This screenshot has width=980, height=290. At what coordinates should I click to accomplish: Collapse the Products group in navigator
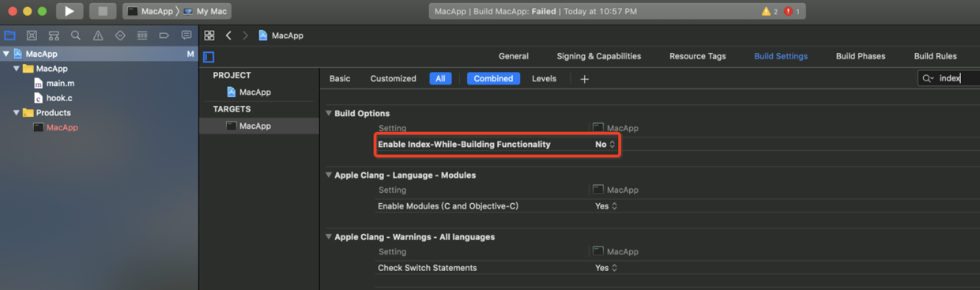pos(17,112)
